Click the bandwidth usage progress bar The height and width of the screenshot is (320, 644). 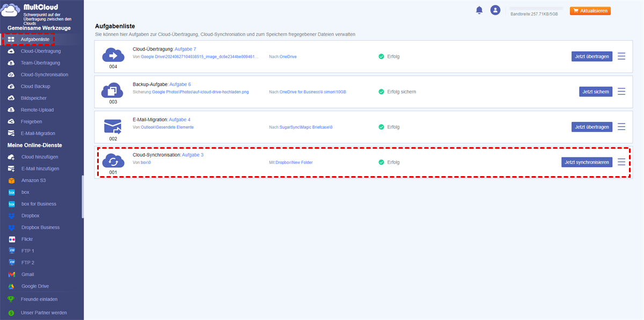[x=536, y=8]
